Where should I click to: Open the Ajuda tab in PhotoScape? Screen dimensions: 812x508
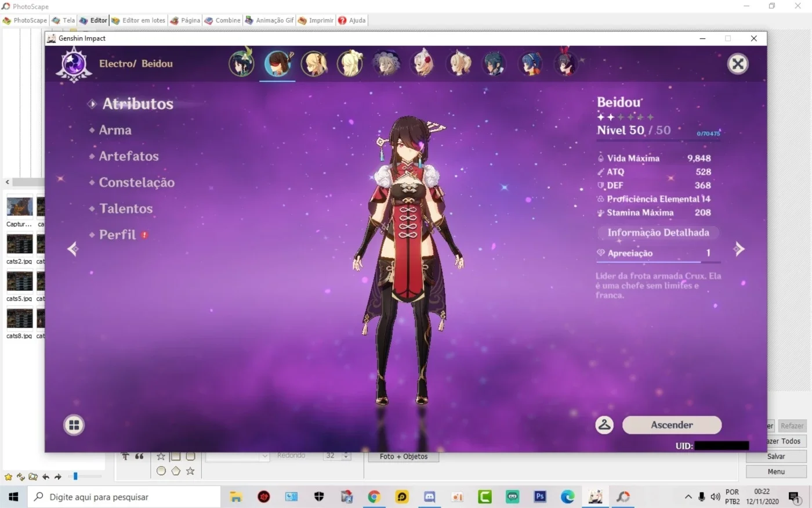point(351,20)
